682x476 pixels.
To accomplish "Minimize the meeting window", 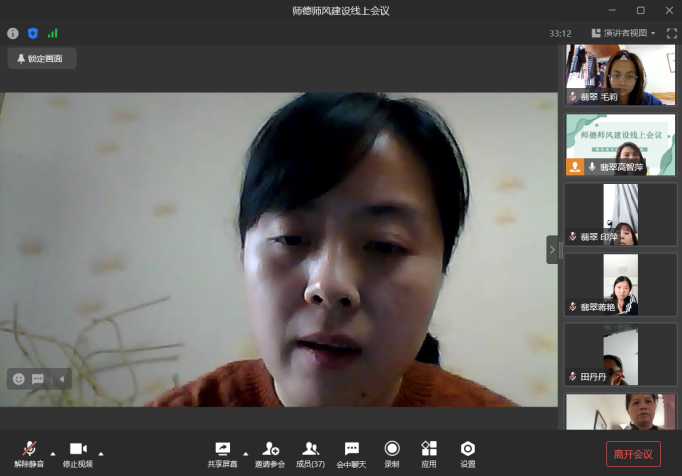I will [x=612, y=10].
